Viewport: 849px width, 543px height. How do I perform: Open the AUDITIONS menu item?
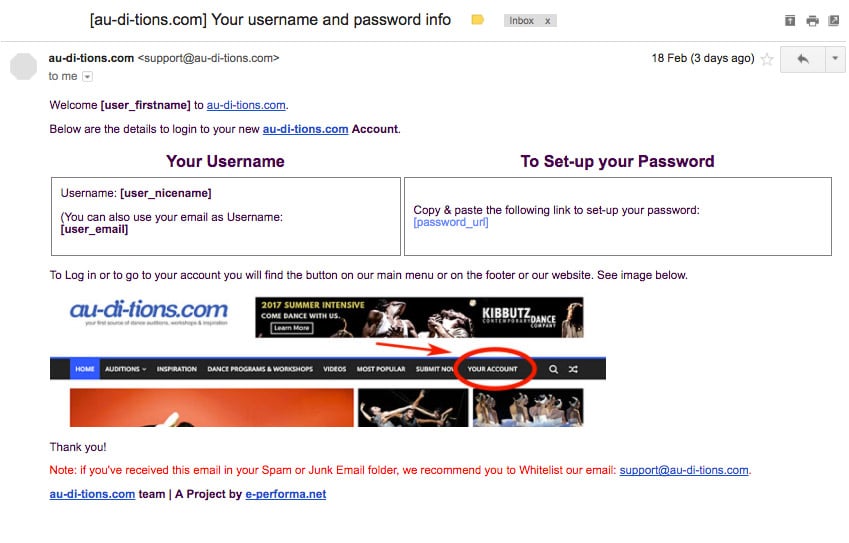(x=126, y=369)
